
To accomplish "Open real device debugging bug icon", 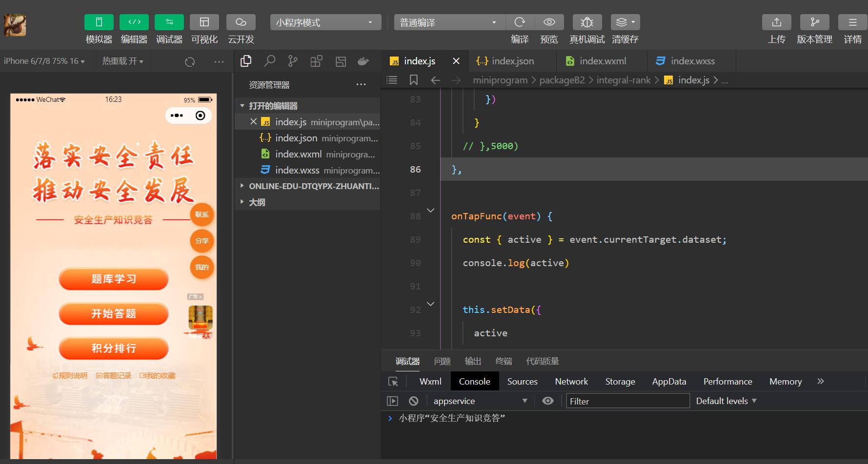I will pos(587,22).
